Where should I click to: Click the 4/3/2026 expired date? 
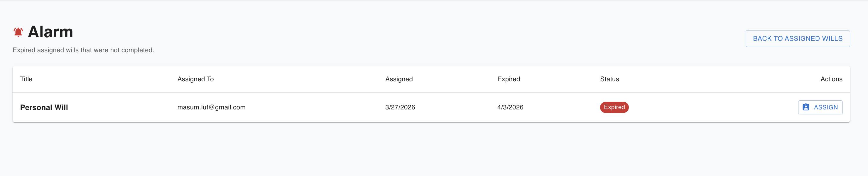pyautogui.click(x=510, y=107)
